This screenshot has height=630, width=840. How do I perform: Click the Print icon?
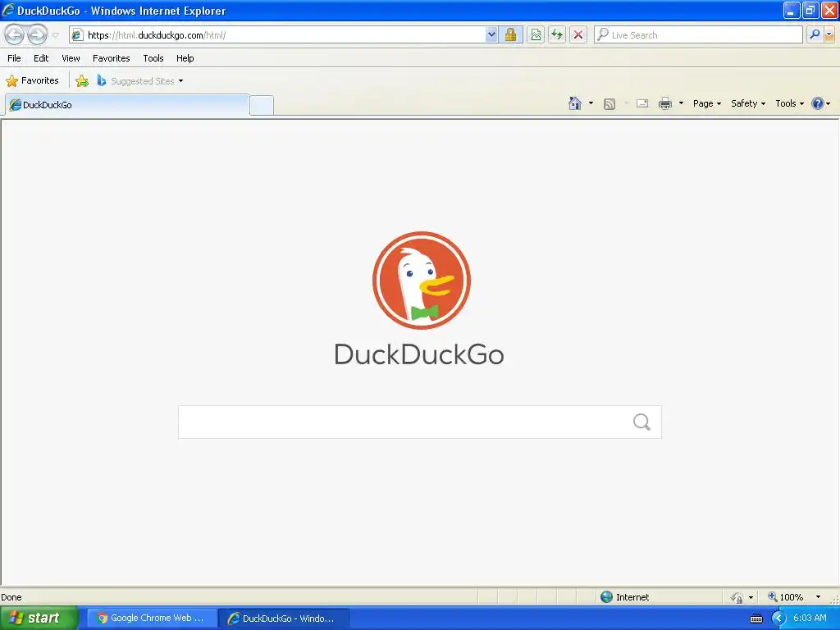[664, 103]
